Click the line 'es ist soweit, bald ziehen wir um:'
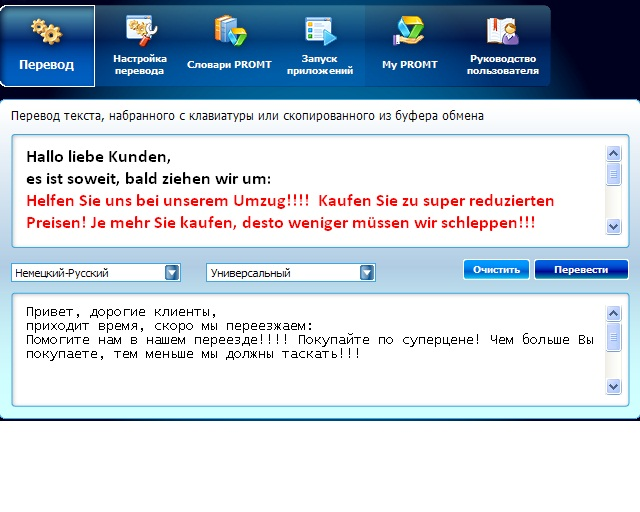The width and height of the screenshot is (640, 512). 149,179
